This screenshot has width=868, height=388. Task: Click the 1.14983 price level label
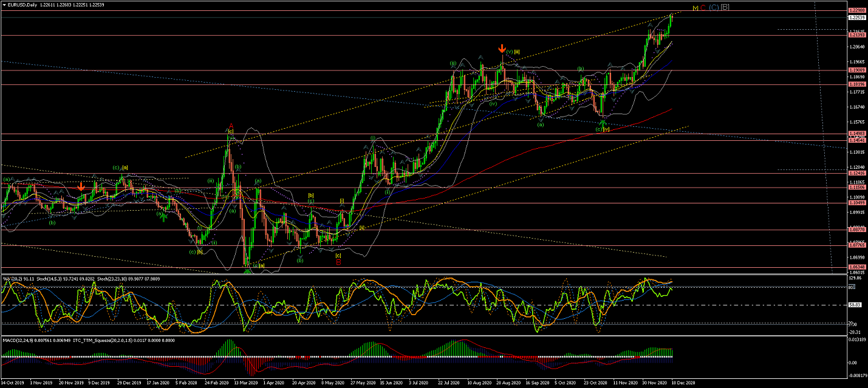point(856,134)
